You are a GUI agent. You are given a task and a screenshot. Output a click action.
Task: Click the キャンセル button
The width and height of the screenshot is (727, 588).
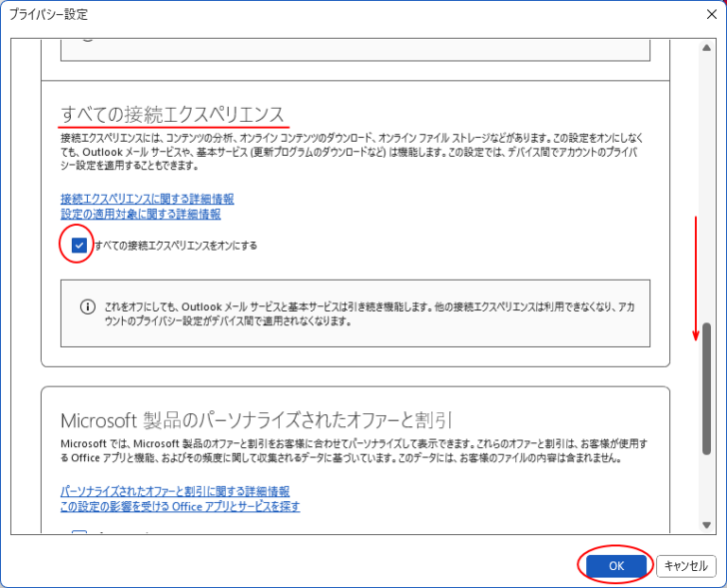(x=686, y=566)
